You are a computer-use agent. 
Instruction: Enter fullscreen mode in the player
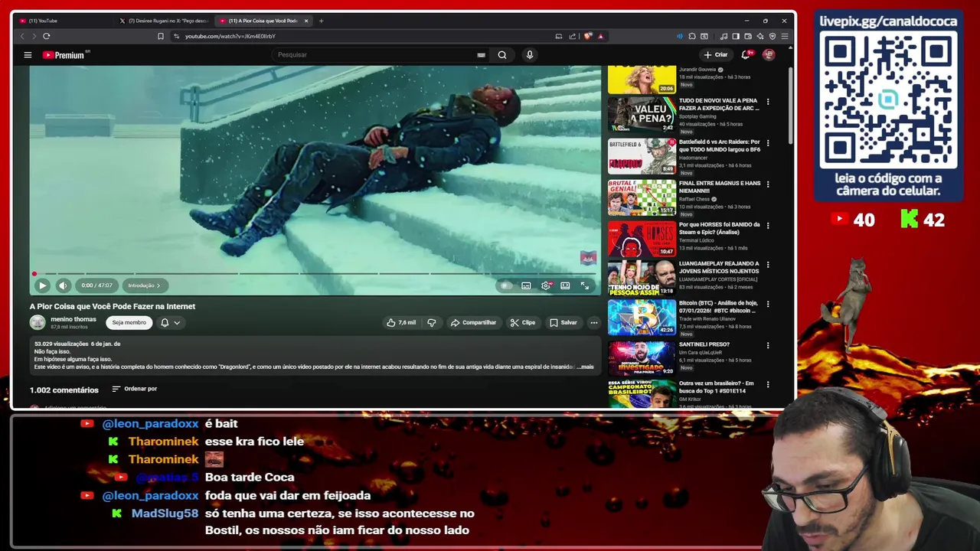(585, 285)
